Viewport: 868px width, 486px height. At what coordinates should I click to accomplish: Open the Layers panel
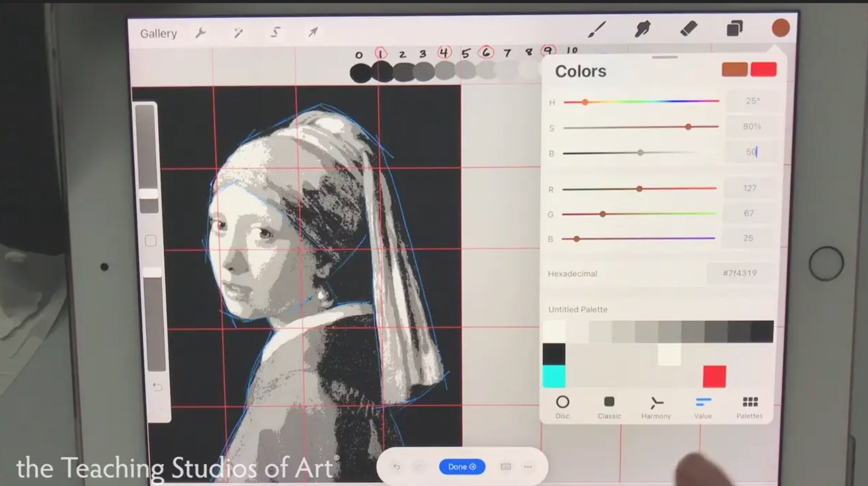click(x=735, y=28)
